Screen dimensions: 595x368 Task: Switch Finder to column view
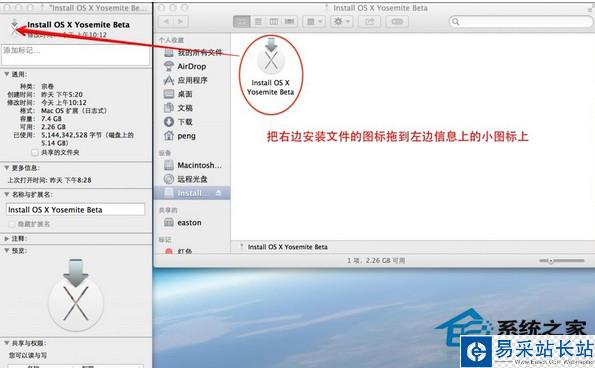pos(274,21)
